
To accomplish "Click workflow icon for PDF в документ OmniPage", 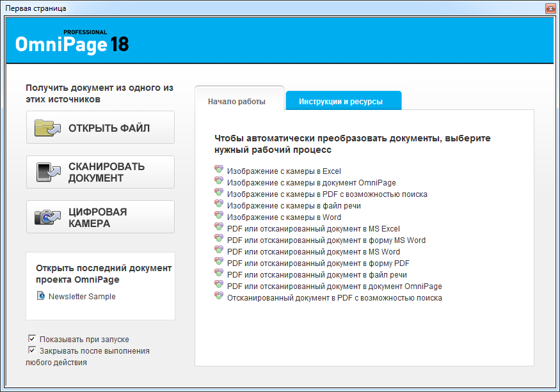I will point(219,284).
